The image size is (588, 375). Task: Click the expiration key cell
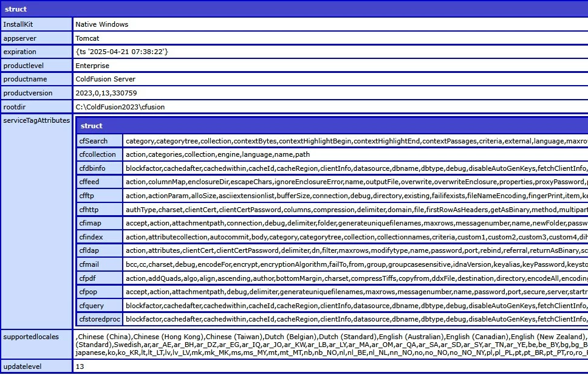click(36, 52)
